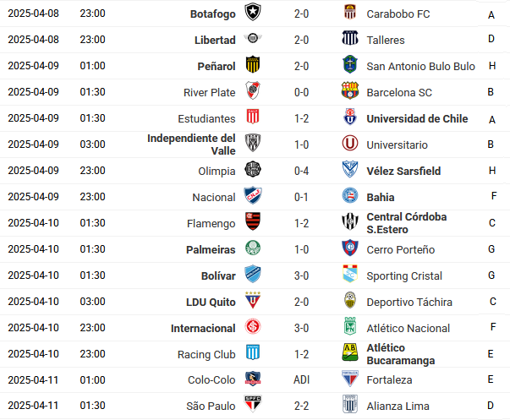510x420 pixels.
Task: Click the Flamengo red-black crest
Action: tap(253, 221)
